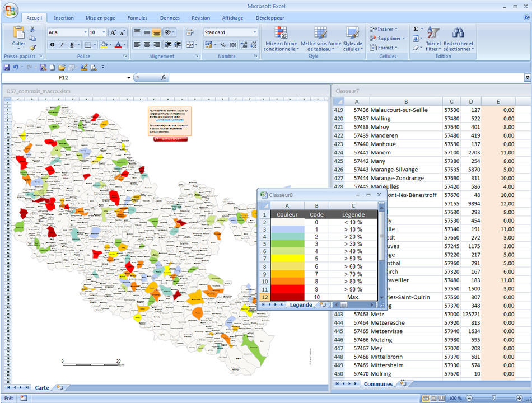Click the Office button logo
Image resolution: width=532 pixels, height=403 pixels.
pos(11,10)
